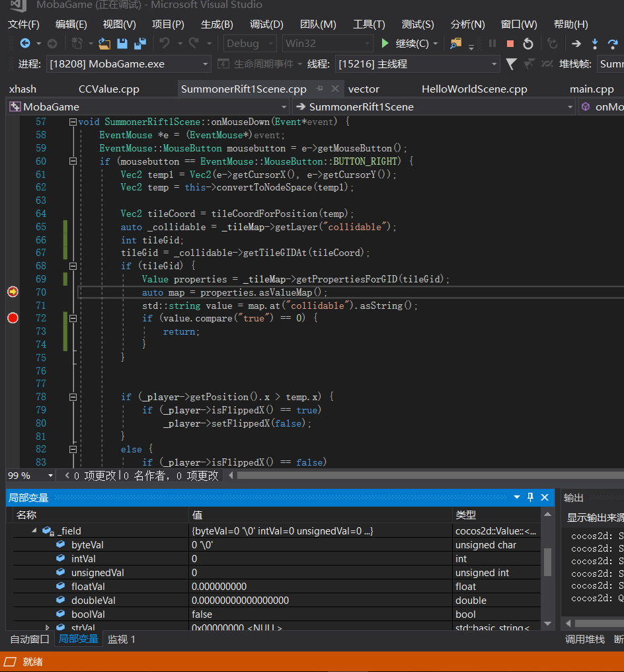Screen dimensions: 624x672
Task: Toggle the breakpoint at line 70
Action: (x=13, y=292)
